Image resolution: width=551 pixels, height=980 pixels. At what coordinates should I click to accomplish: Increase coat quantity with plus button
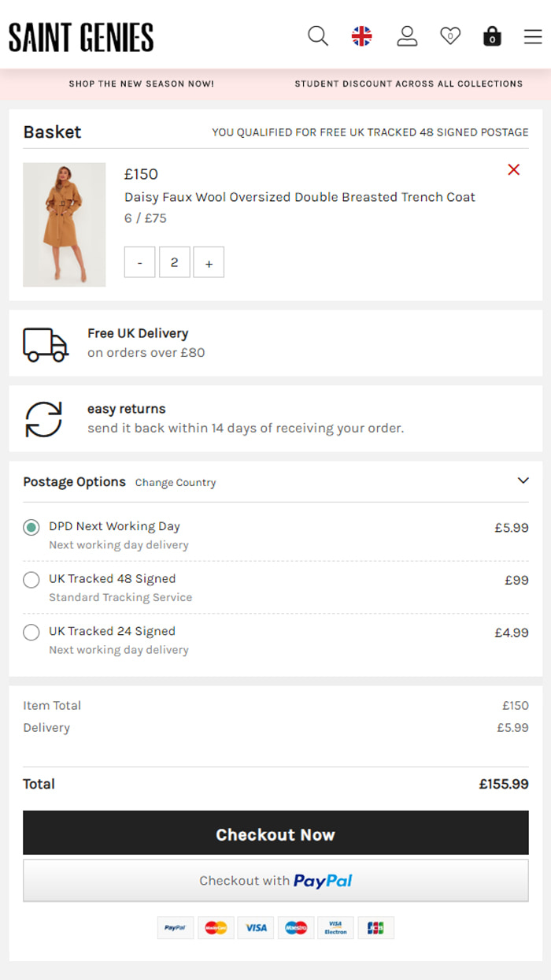(209, 263)
